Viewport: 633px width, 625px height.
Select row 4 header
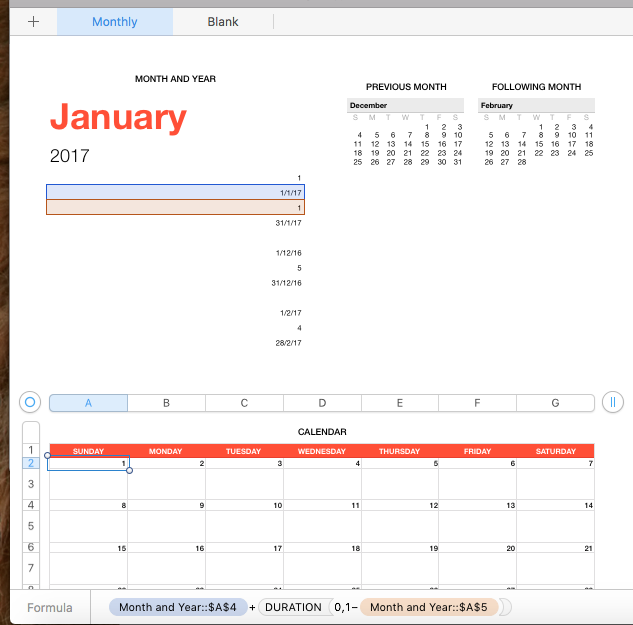(31, 505)
